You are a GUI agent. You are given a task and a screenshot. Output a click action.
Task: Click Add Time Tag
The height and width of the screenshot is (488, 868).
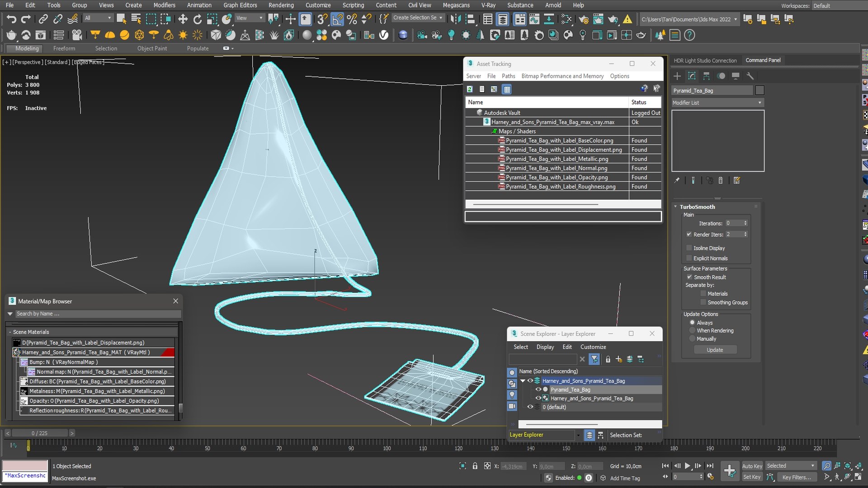coord(625,479)
